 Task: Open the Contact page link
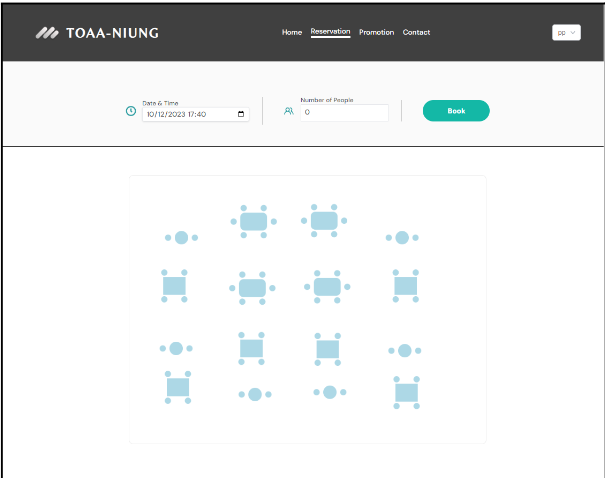416,33
